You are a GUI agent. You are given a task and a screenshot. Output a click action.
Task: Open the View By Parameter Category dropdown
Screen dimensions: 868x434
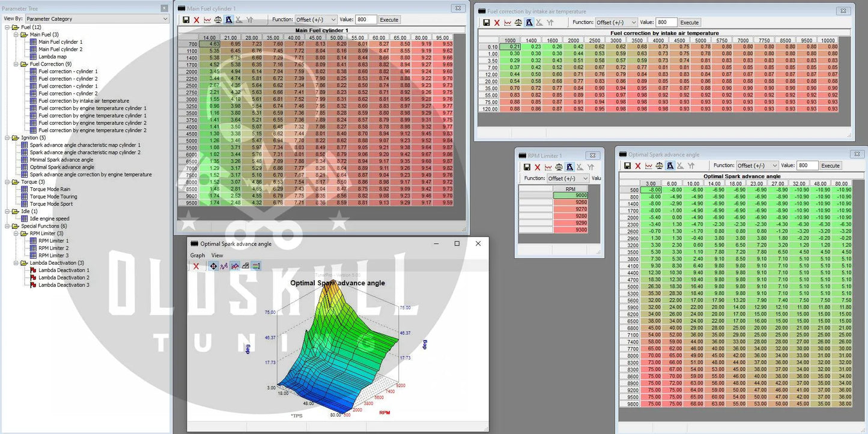click(97, 19)
